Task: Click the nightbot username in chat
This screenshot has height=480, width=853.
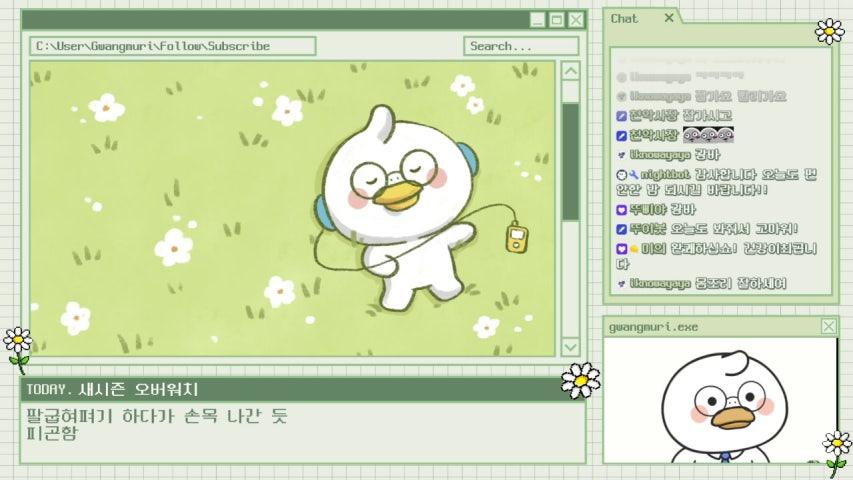Action: coord(665,175)
